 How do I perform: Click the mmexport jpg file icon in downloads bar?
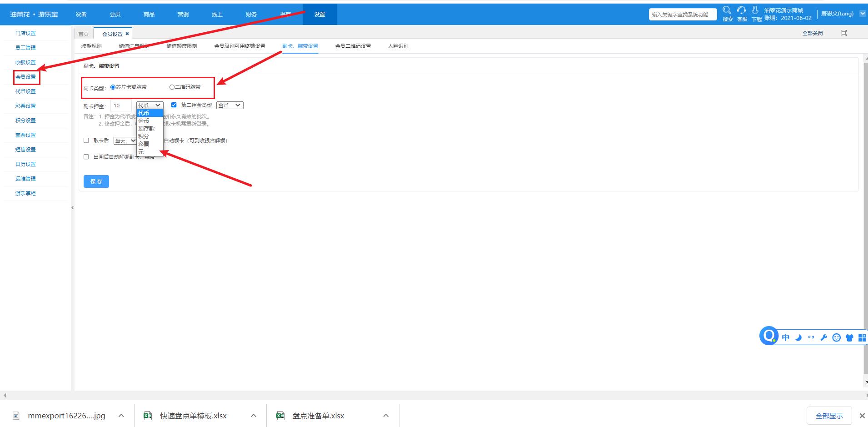[16, 416]
